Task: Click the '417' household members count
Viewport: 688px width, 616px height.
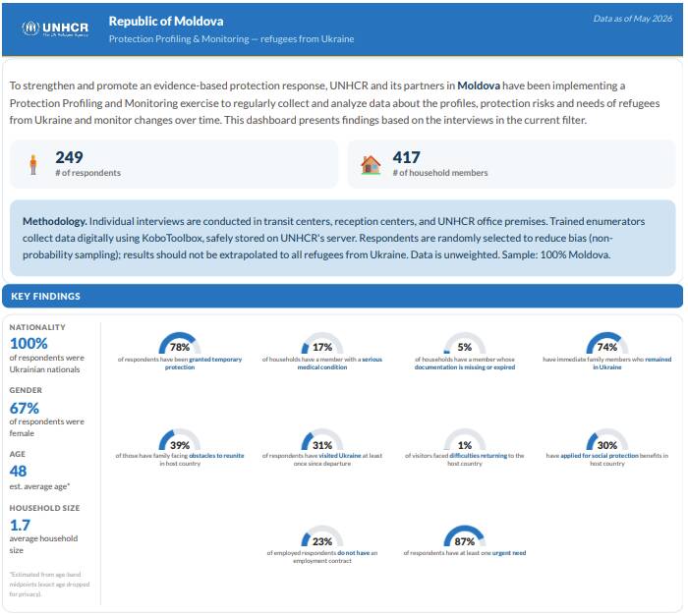Action: point(406,157)
